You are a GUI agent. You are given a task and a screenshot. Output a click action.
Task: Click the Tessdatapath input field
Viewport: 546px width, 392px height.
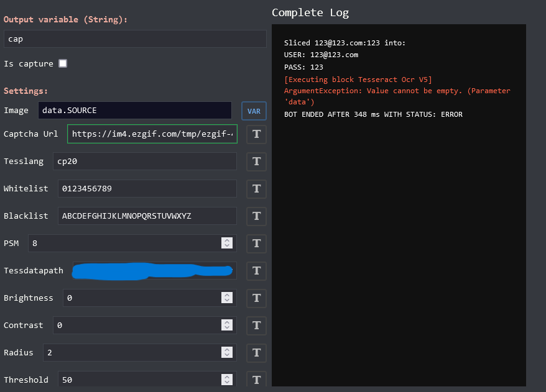click(x=155, y=271)
